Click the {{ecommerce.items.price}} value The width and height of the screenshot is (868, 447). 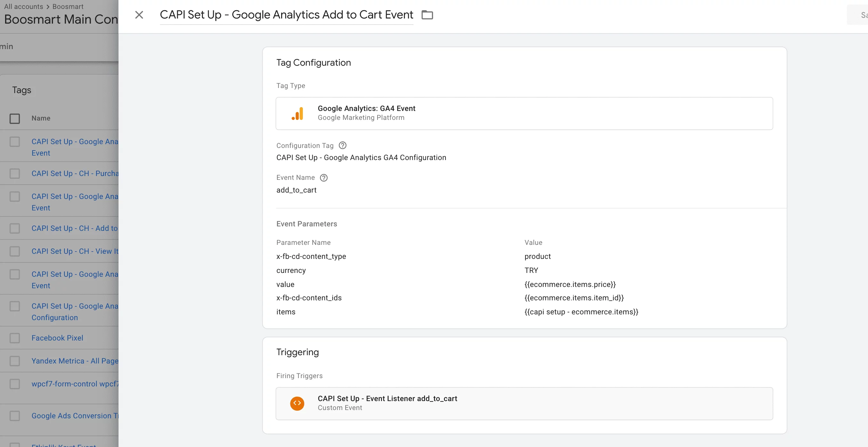(x=570, y=284)
